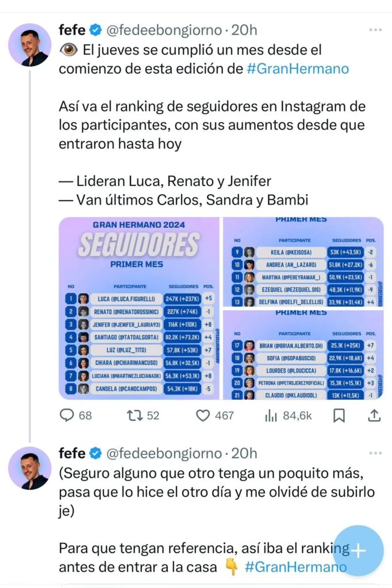Screen dimensions: 392x588
Task: Open fefe's avatar on first tweet
Action: [30, 45]
